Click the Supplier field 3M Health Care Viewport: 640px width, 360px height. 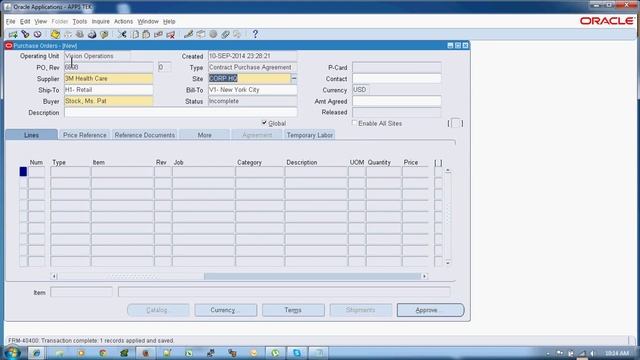pyautogui.click(x=109, y=78)
